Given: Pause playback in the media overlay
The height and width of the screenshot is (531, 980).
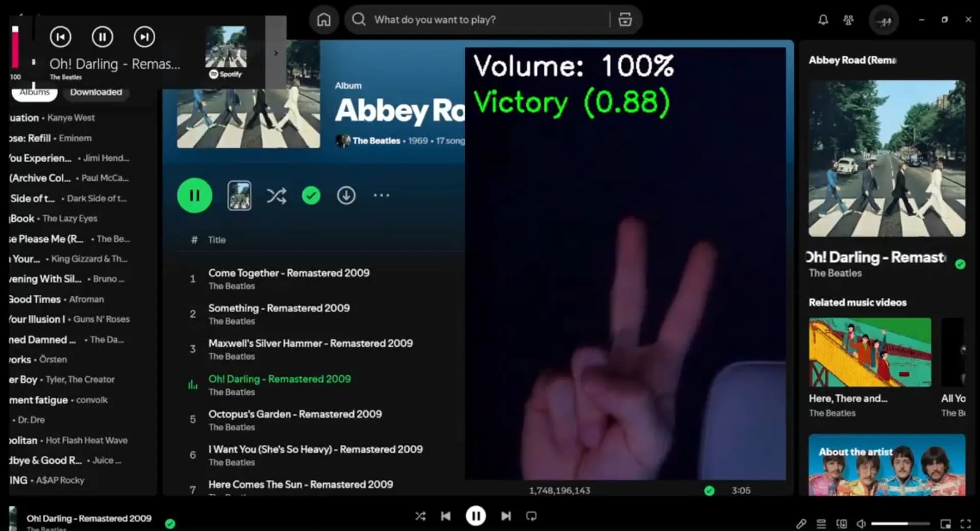Looking at the screenshot, I should coord(103,37).
